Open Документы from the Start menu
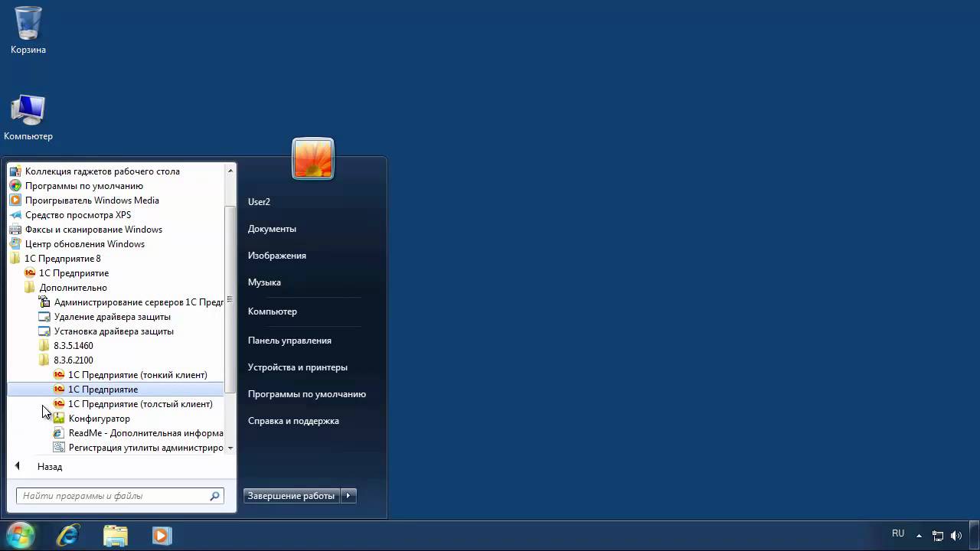The width and height of the screenshot is (980, 551). pos(272,229)
